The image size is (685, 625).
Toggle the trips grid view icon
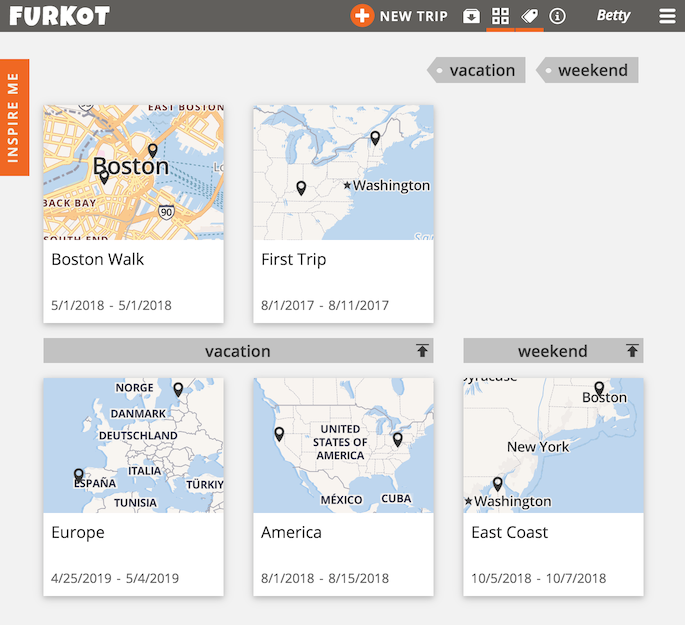[500, 16]
